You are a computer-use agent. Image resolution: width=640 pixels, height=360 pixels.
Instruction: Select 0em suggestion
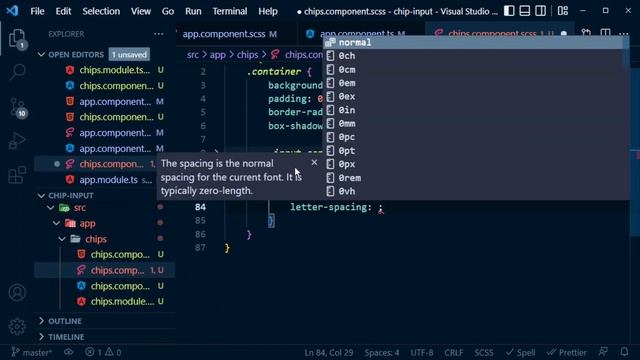point(473,83)
